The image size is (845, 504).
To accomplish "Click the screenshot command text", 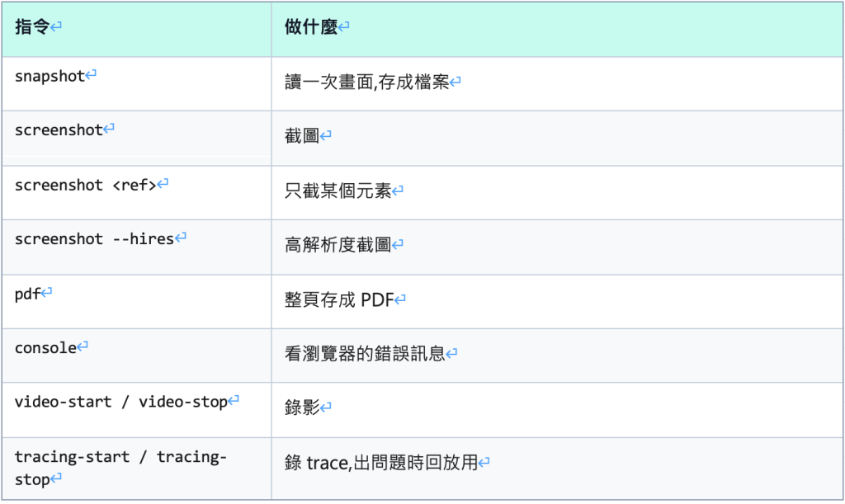I will point(59,130).
